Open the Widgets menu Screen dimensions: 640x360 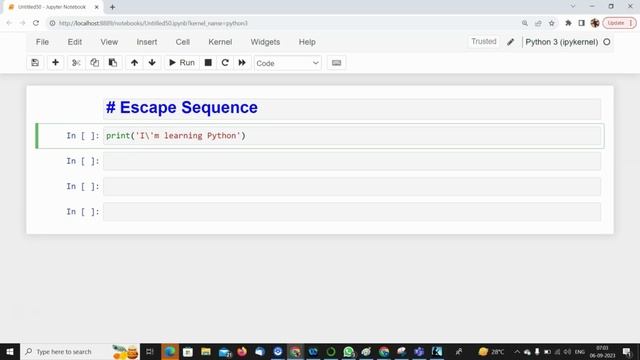[x=265, y=42]
